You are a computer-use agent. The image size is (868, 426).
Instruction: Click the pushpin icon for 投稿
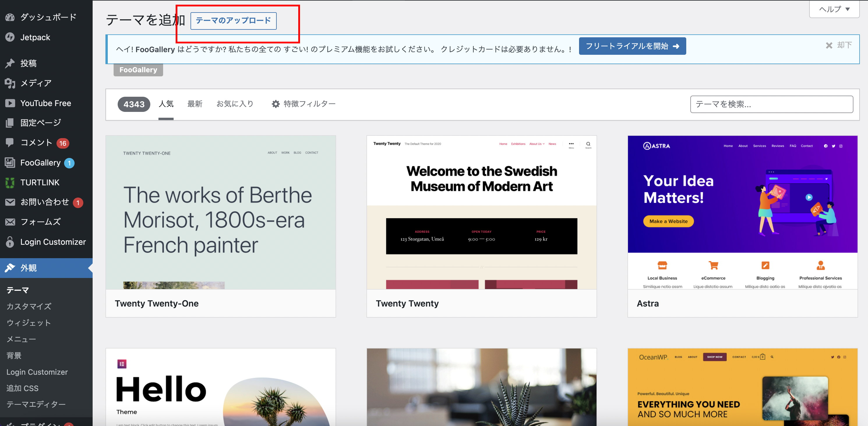click(10, 63)
